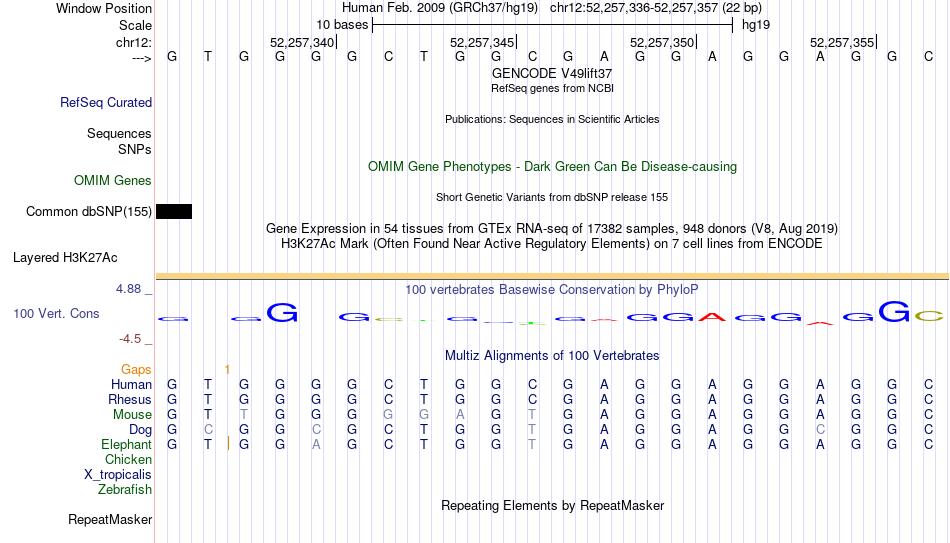Click the Human Feb. 2009 (GRCh37/hg19) title text
Viewport: 950px width, 543px height.
(x=440, y=8)
